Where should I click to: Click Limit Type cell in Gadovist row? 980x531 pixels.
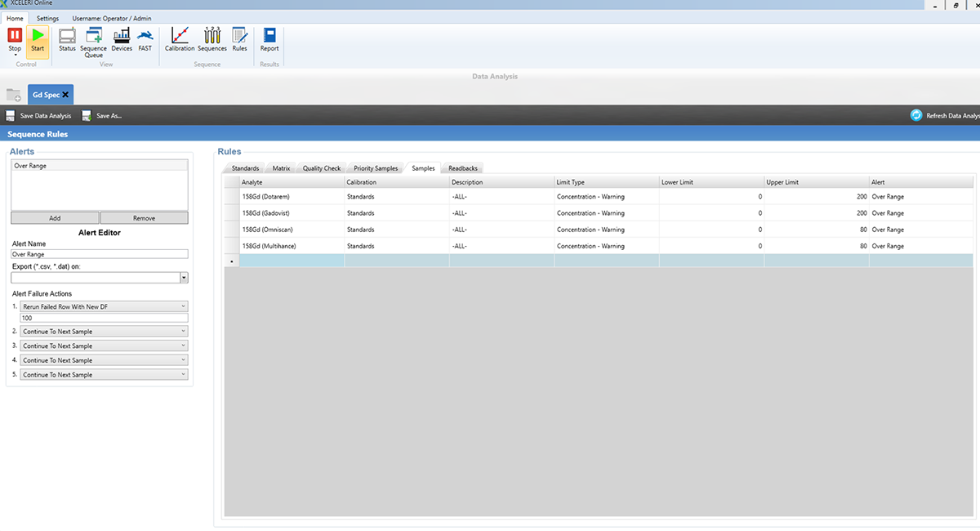click(606, 213)
